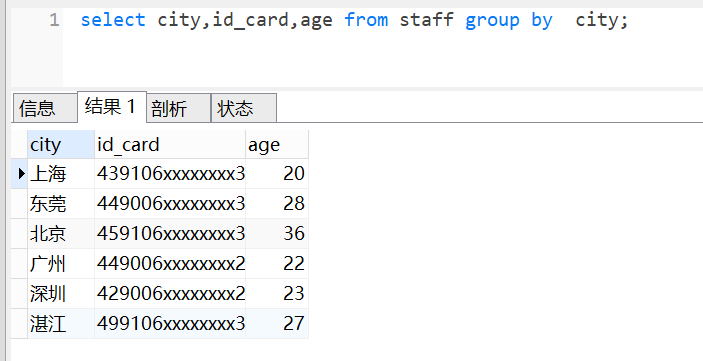Click the word staff in the query
Screen dimensions: 703x361
426,20
